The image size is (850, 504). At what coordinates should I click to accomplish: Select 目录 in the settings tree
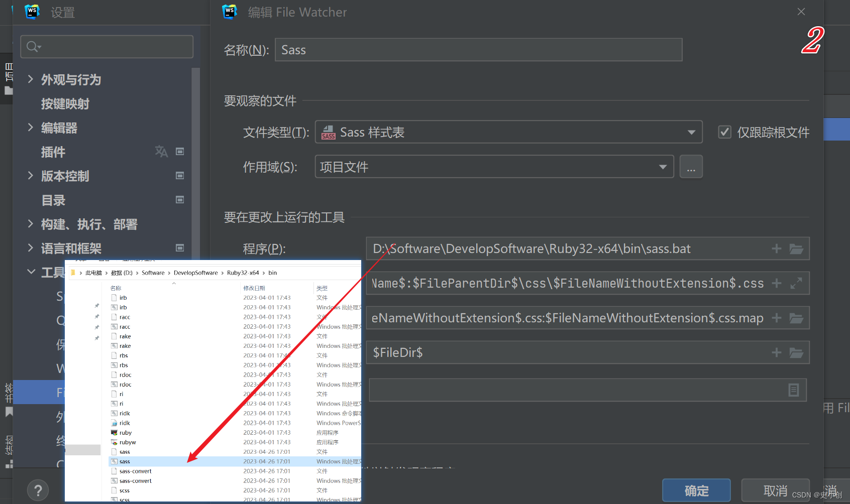(x=53, y=200)
